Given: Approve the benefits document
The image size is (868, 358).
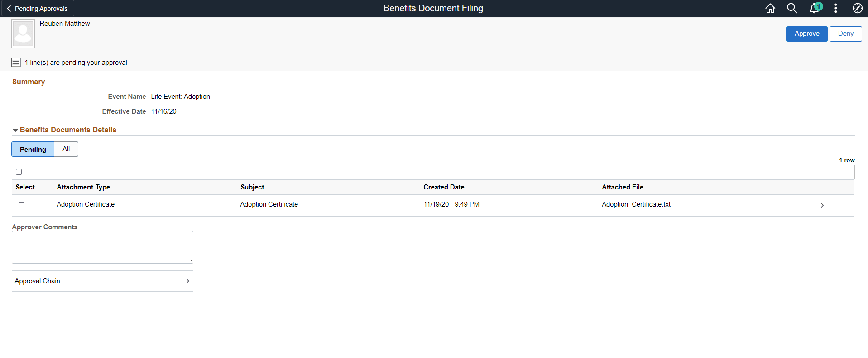Looking at the screenshot, I should click(807, 34).
